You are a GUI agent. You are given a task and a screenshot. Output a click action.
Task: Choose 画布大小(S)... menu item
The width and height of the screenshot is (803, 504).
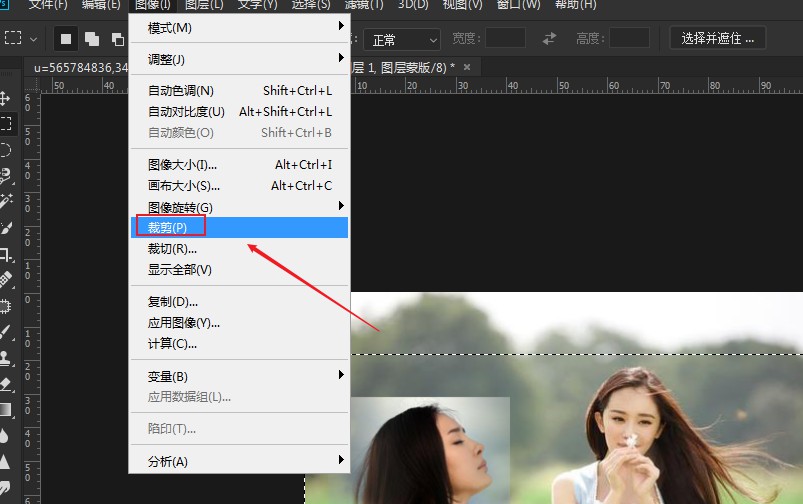point(184,186)
